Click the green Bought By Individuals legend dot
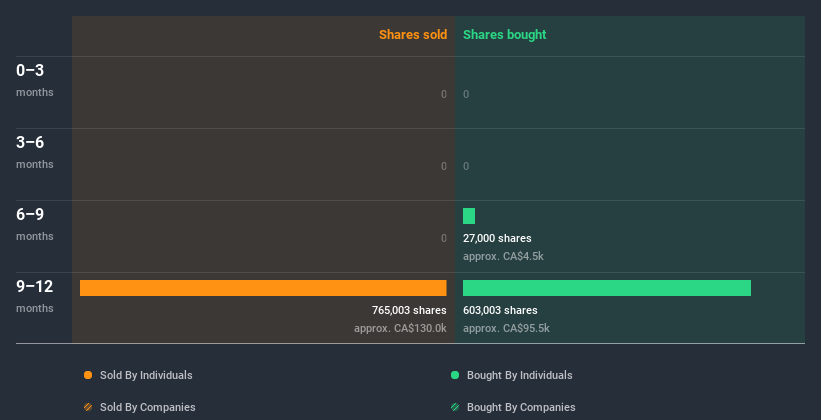 point(455,375)
